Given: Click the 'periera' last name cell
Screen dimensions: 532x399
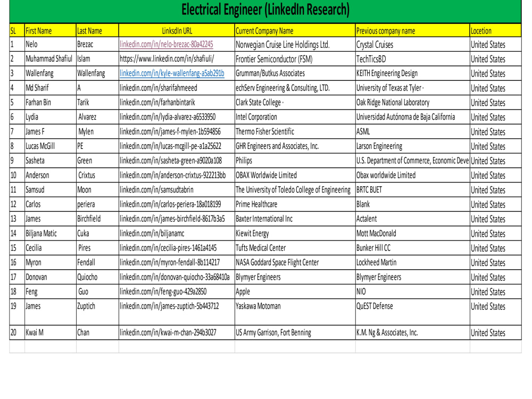Looking at the screenshot, I should pyautogui.click(x=97, y=205).
